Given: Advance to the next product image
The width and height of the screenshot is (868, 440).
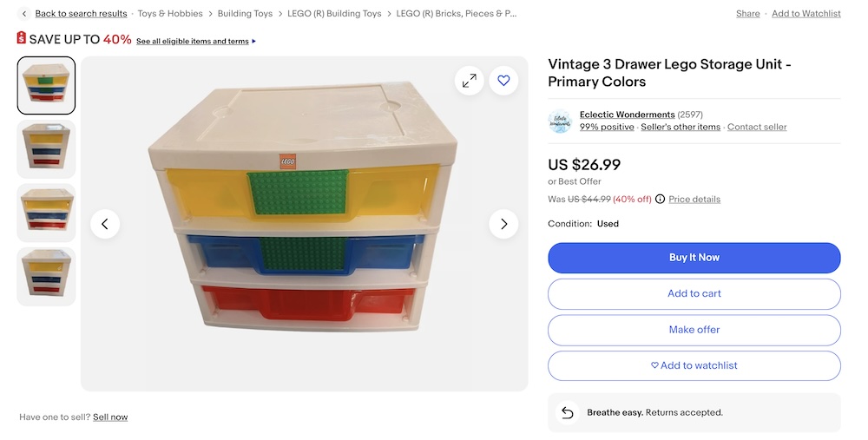Looking at the screenshot, I should pos(503,224).
